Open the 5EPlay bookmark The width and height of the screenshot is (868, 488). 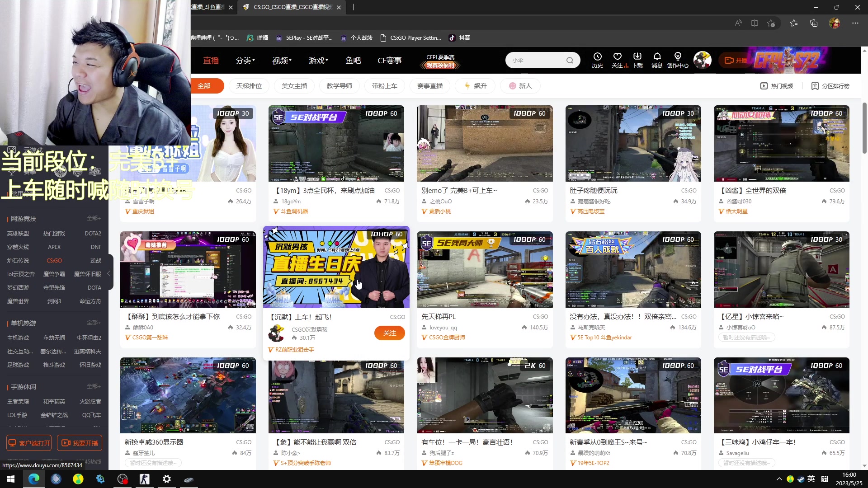[x=304, y=38]
